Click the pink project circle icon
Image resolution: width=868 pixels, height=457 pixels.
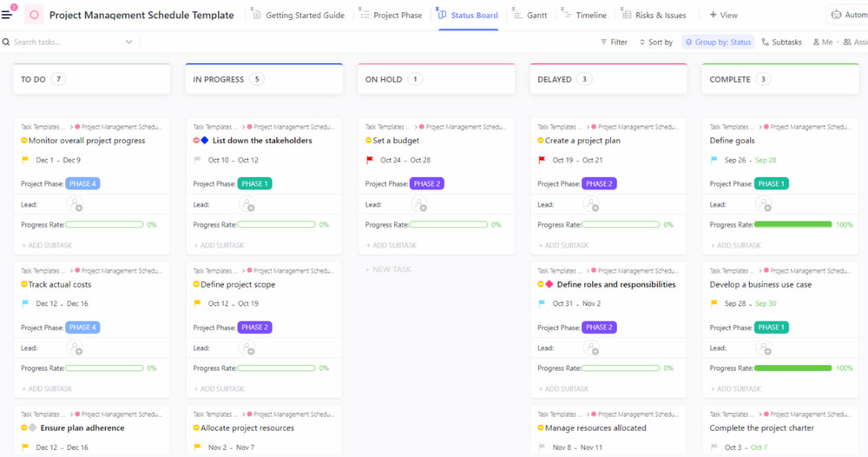coord(34,15)
